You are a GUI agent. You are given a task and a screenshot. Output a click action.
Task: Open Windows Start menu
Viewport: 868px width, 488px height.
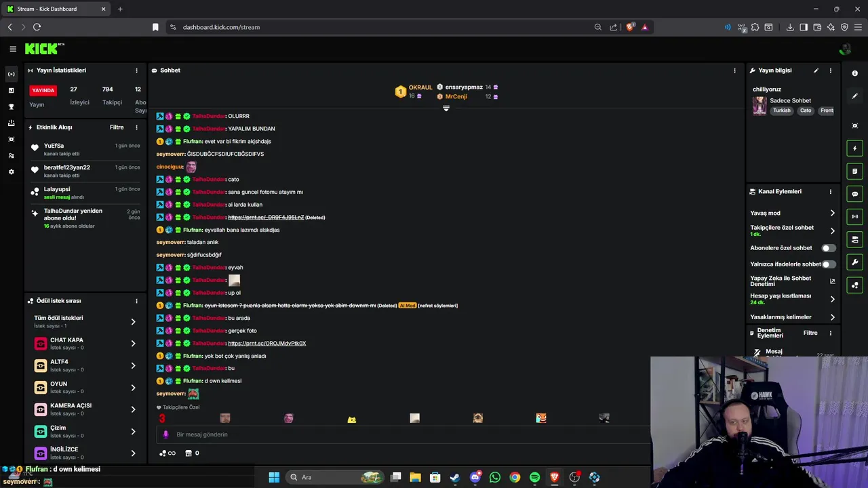[274, 477]
